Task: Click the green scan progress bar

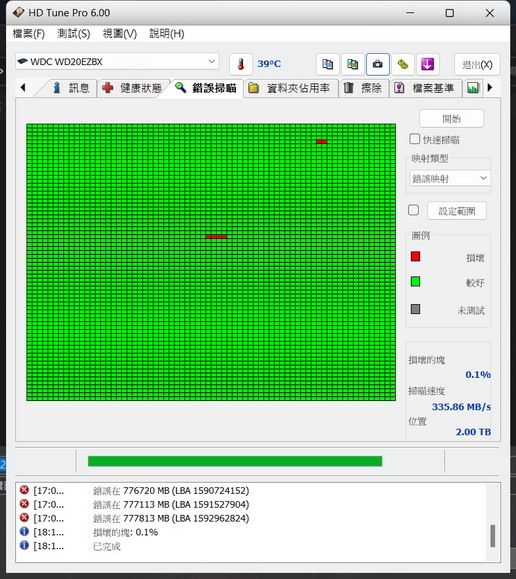Action: (x=235, y=461)
